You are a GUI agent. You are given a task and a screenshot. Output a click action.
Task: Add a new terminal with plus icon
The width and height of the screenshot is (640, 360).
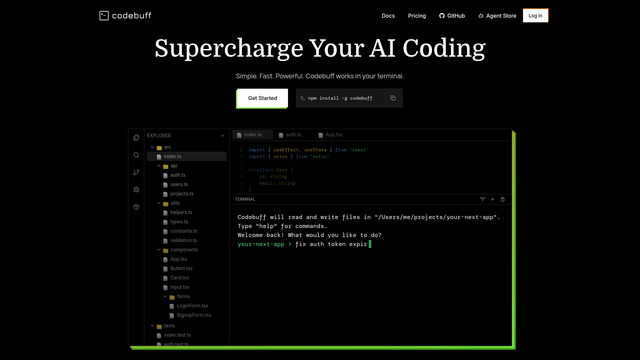[493, 199]
